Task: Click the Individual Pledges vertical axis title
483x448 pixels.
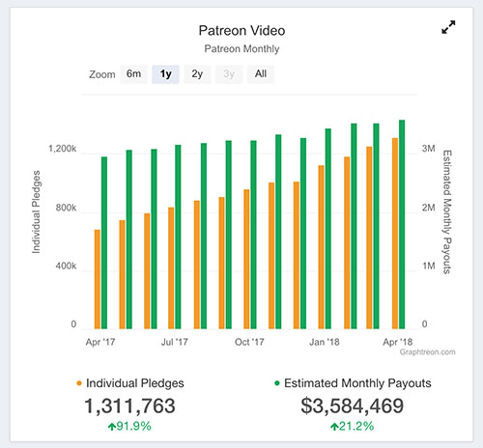Action: [36, 212]
